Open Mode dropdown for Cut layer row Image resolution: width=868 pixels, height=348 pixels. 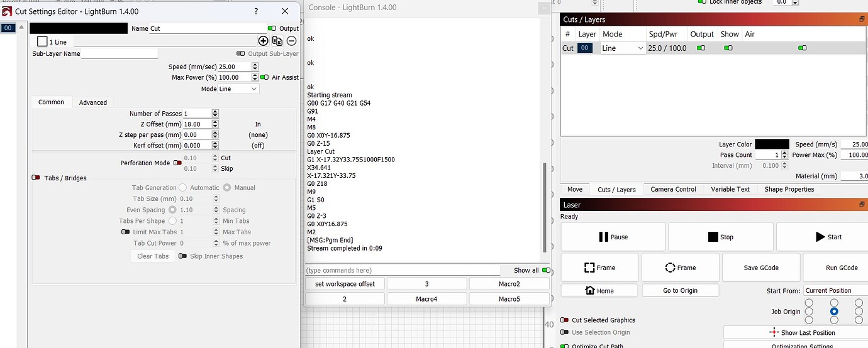coord(623,48)
